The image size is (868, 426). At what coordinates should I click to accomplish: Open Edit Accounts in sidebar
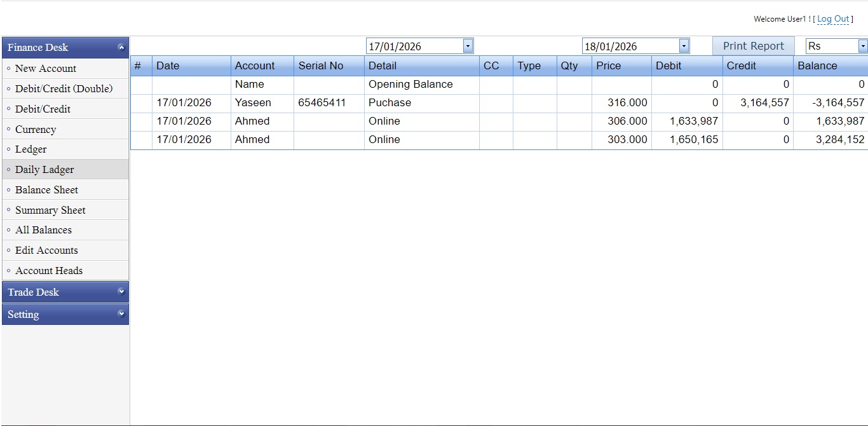(46, 251)
